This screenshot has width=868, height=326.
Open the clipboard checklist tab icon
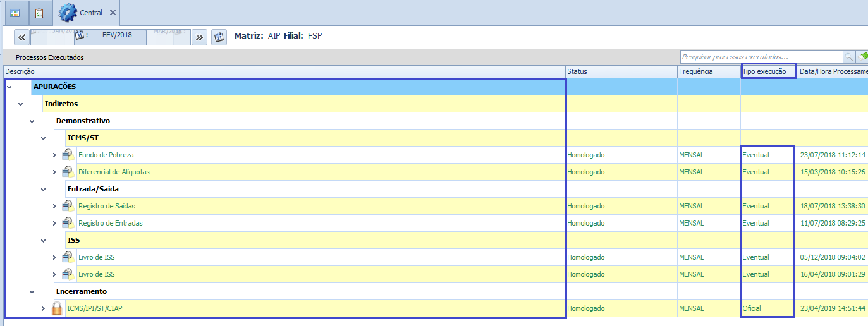[x=39, y=13]
